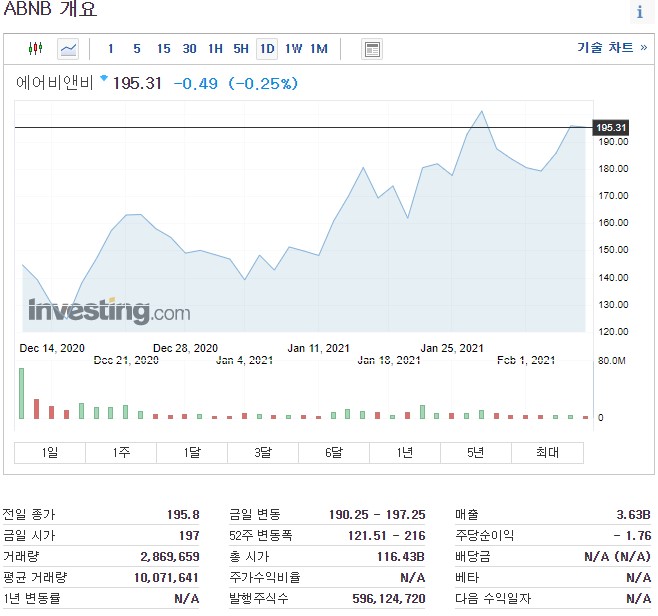Click the info icon beside ABNB overview
This screenshot has width=658, height=616.
[640, 12]
